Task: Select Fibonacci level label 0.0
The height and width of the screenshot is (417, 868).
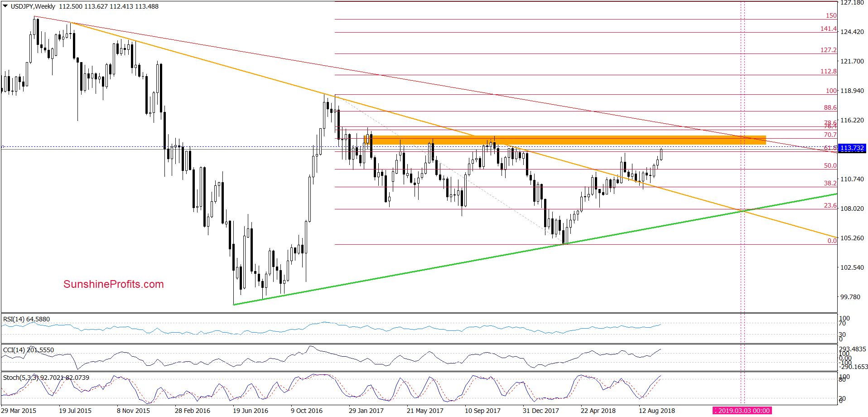Action: point(832,241)
